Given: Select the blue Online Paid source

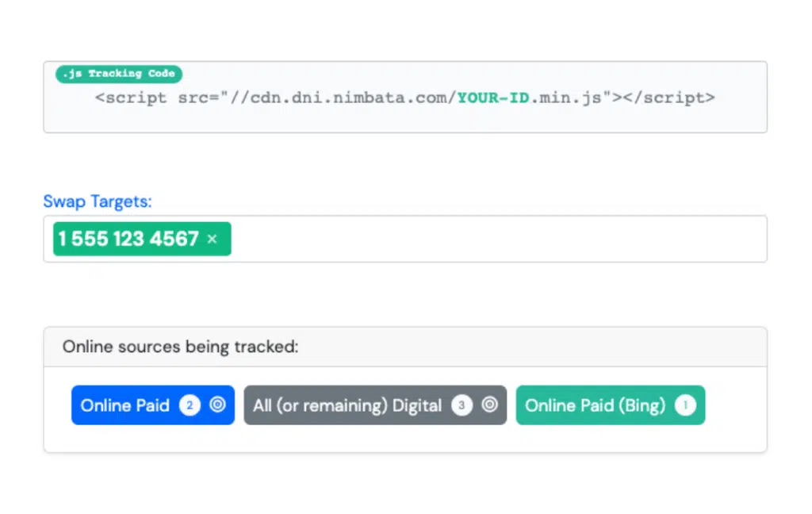Looking at the screenshot, I should 125,405.
